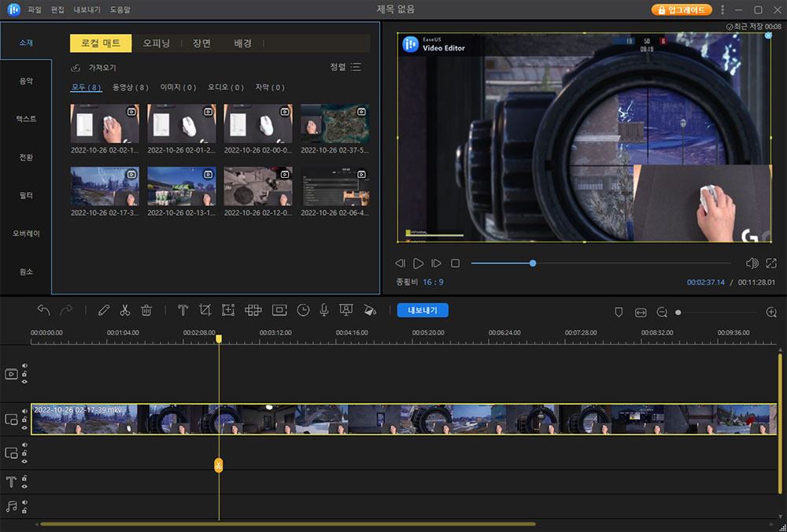This screenshot has height=532, width=787.
Task: Open the 오버레이 sidebar section
Action: (26, 234)
